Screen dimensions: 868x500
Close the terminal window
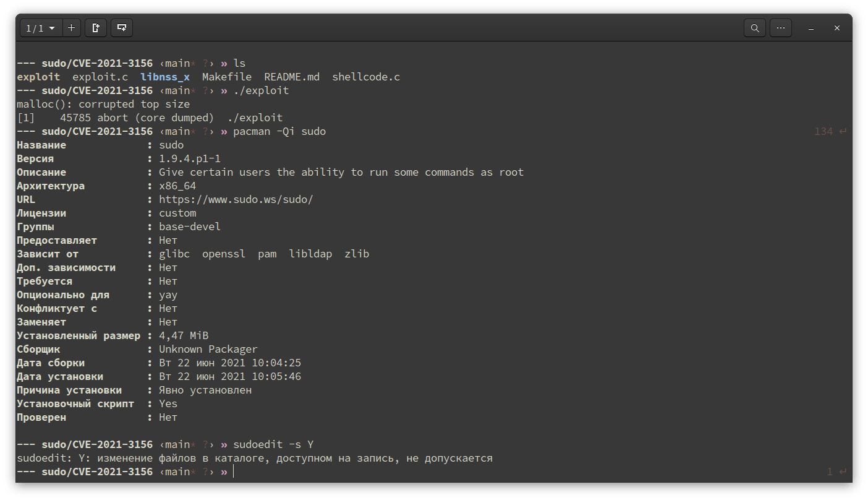[x=837, y=28]
